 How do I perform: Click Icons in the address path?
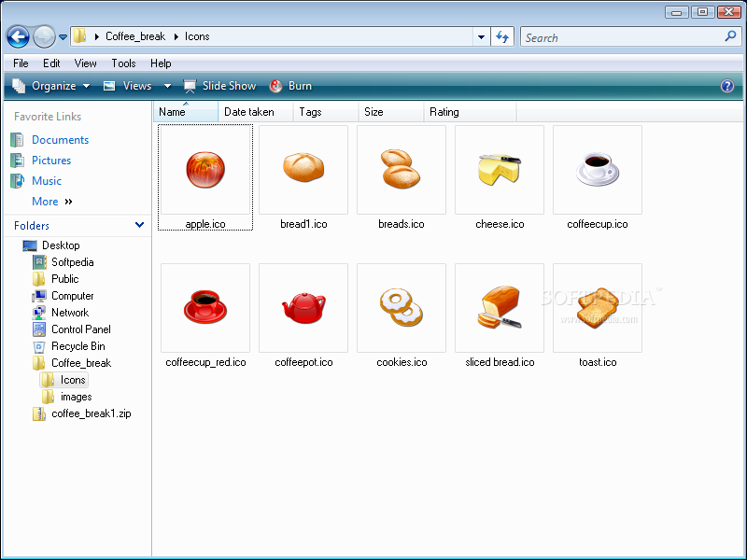click(x=197, y=36)
